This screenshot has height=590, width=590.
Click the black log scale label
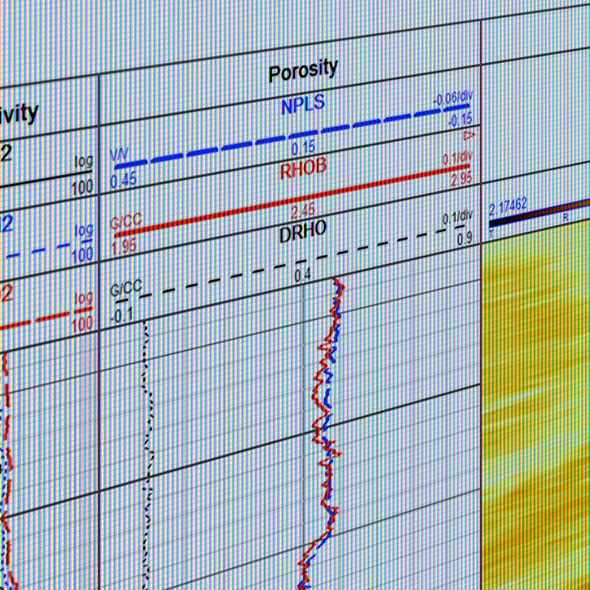tap(84, 161)
